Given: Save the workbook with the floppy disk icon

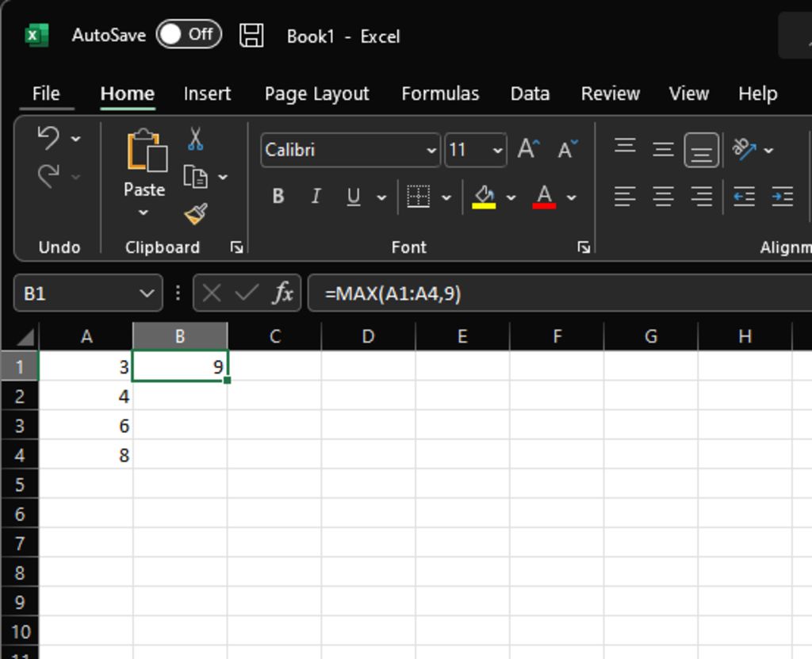Looking at the screenshot, I should click(x=251, y=36).
